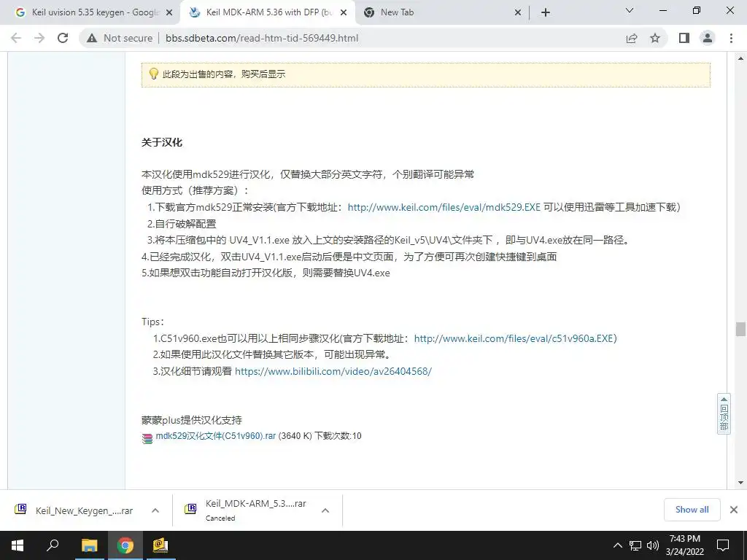Expand options for Keil_MDK-ARM download

point(325,510)
